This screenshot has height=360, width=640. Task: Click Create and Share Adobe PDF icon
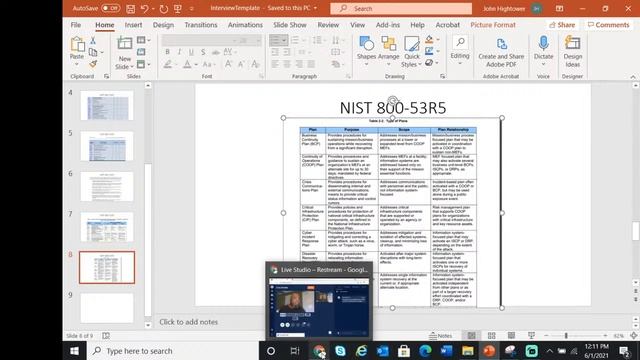coord(501,43)
